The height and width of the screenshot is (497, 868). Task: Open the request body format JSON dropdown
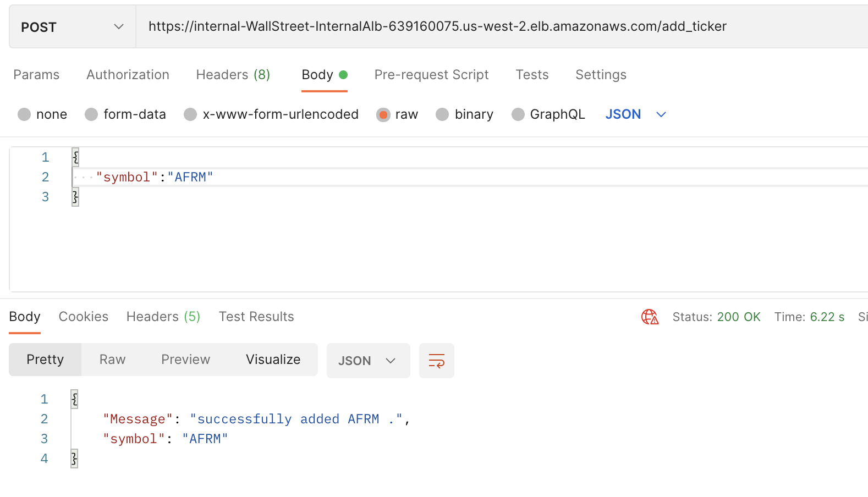coord(635,114)
